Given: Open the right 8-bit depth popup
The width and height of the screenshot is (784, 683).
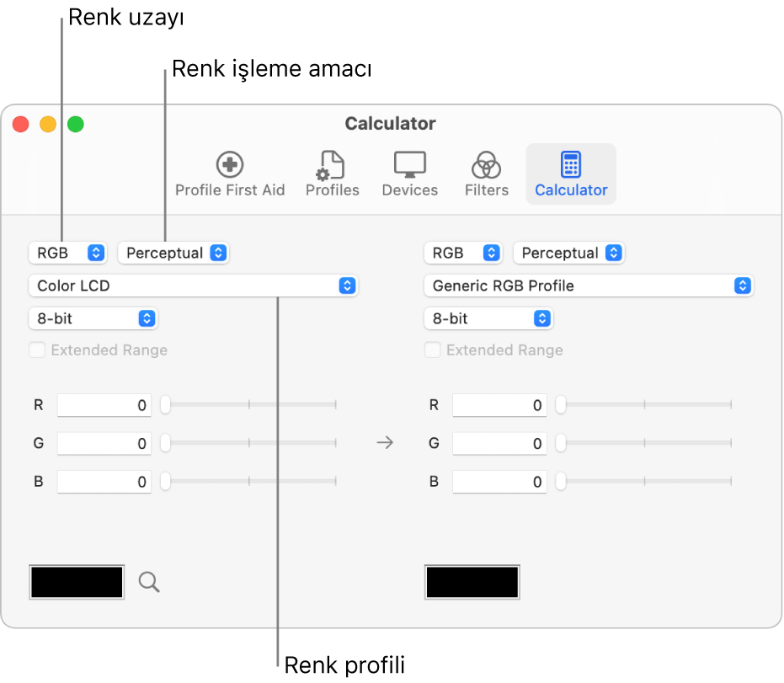Looking at the screenshot, I should (x=488, y=318).
